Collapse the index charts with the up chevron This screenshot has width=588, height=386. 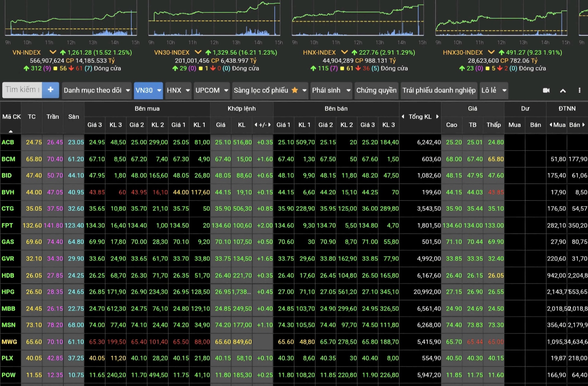(x=563, y=91)
